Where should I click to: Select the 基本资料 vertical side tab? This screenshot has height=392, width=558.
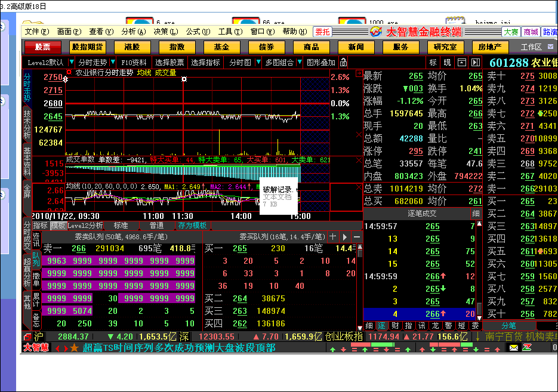pos(27,162)
